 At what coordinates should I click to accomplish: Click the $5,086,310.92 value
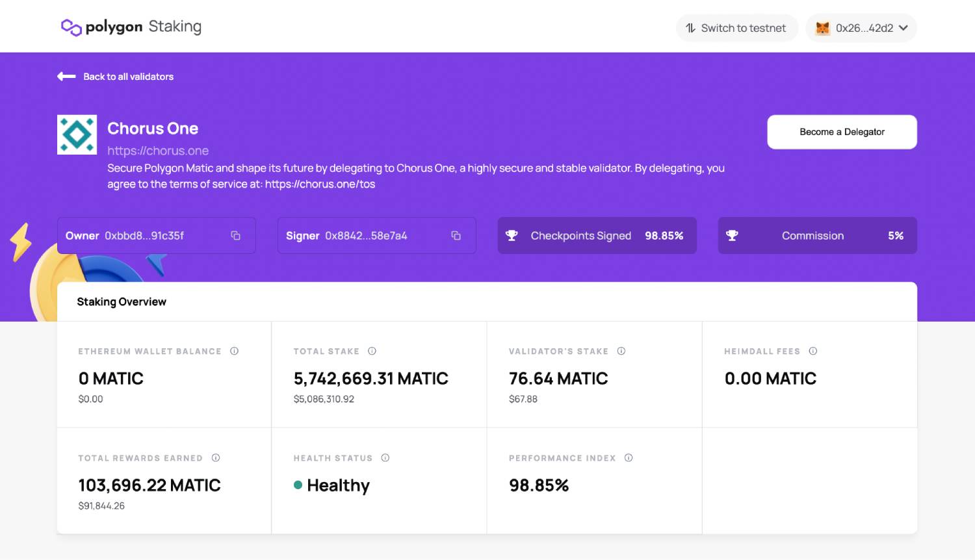(324, 399)
